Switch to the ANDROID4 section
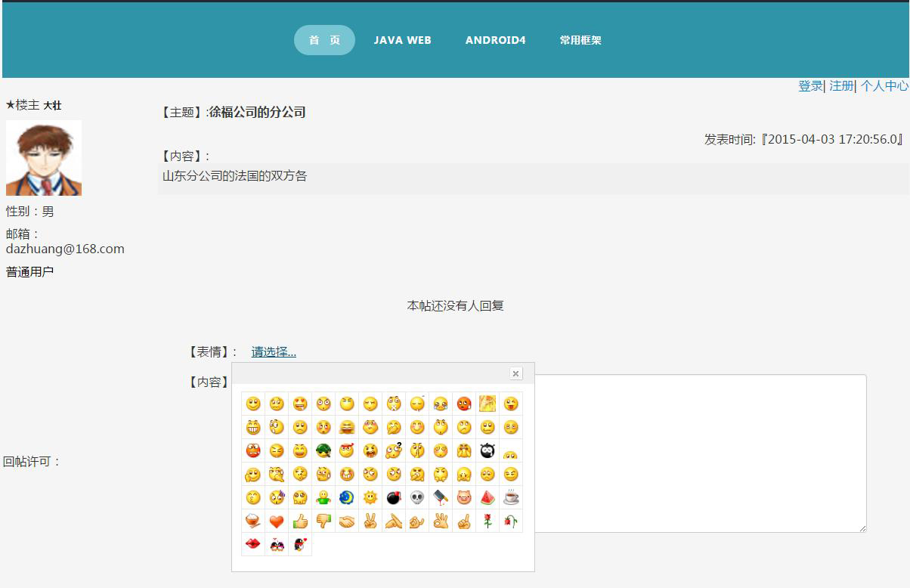910x588 pixels. (x=495, y=40)
